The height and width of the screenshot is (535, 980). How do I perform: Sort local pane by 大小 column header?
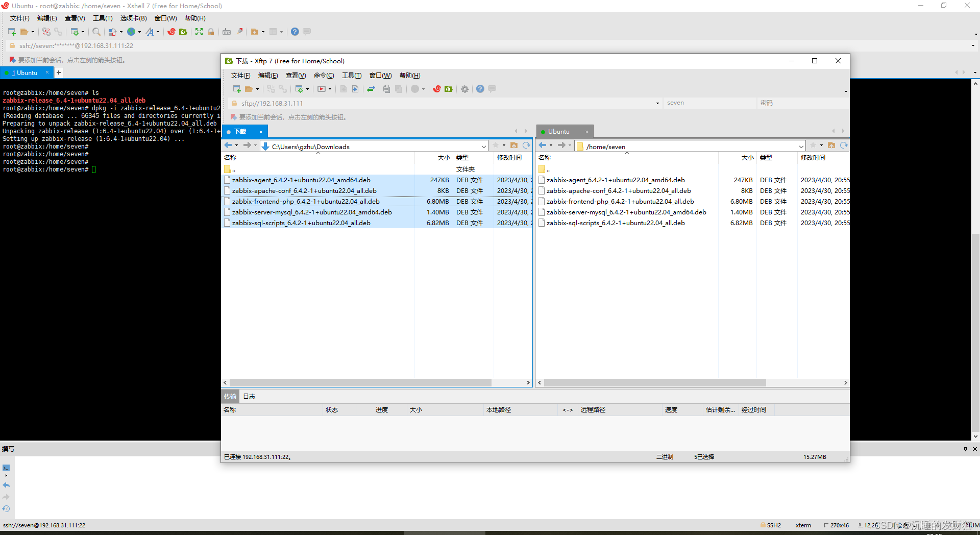click(x=434, y=158)
